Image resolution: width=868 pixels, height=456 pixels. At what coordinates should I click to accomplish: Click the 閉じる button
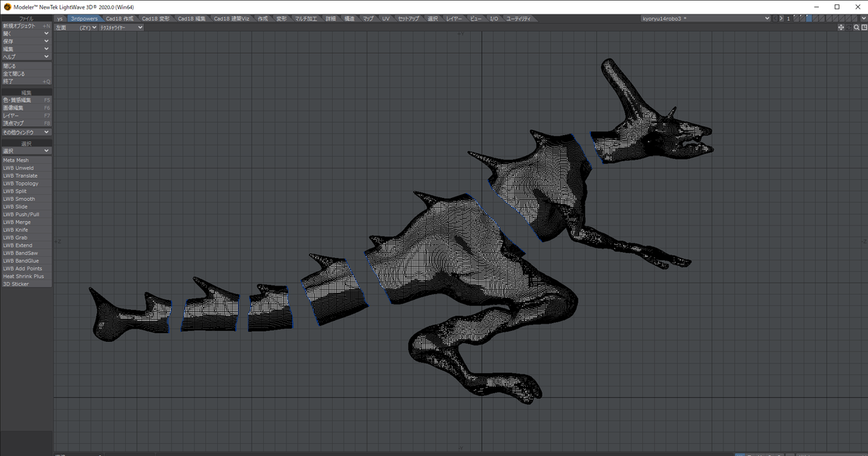26,66
